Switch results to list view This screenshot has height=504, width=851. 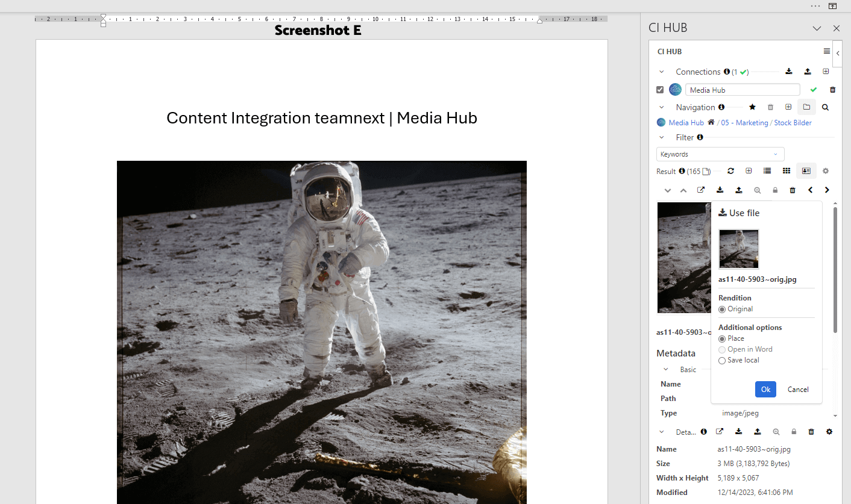(767, 171)
